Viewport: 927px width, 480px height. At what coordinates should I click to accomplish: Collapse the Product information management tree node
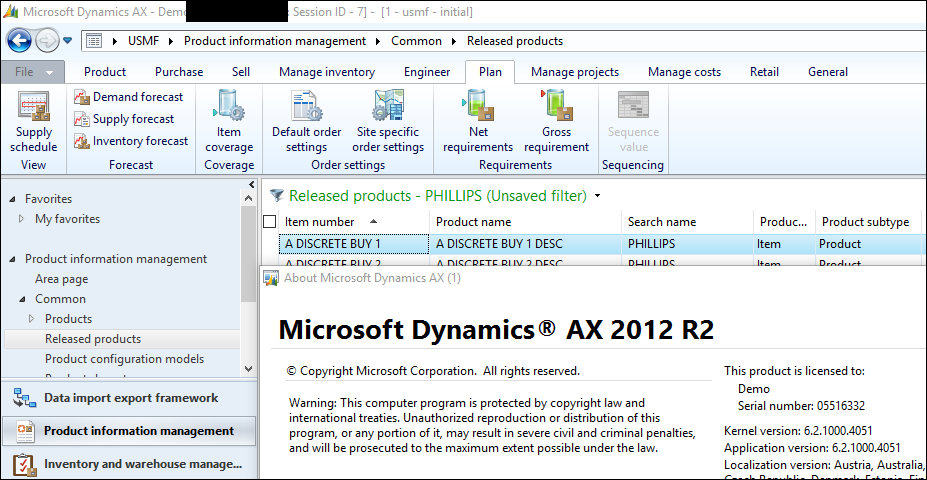[x=12, y=260]
